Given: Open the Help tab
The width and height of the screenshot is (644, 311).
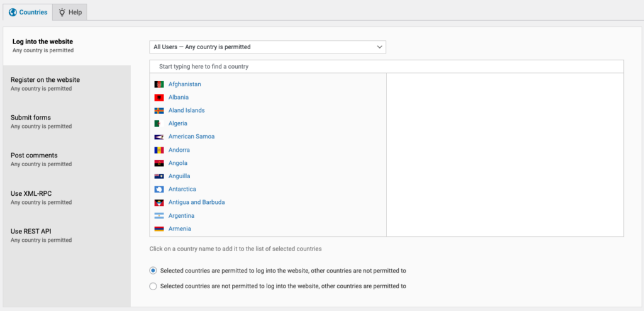Looking at the screenshot, I should [70, 13].
